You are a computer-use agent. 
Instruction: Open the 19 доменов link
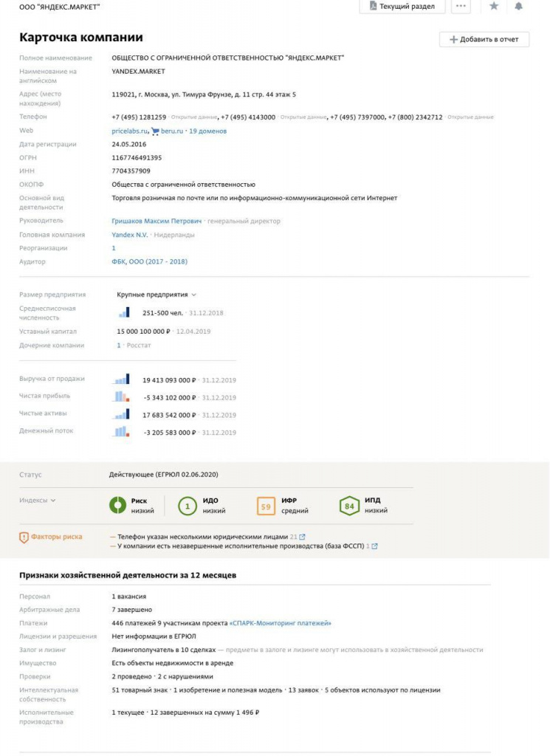click(207, 131)
